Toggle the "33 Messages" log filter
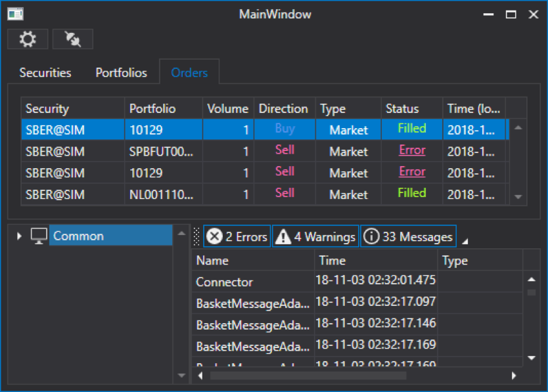This screenshot has width=548, height=392. (408, 236)
